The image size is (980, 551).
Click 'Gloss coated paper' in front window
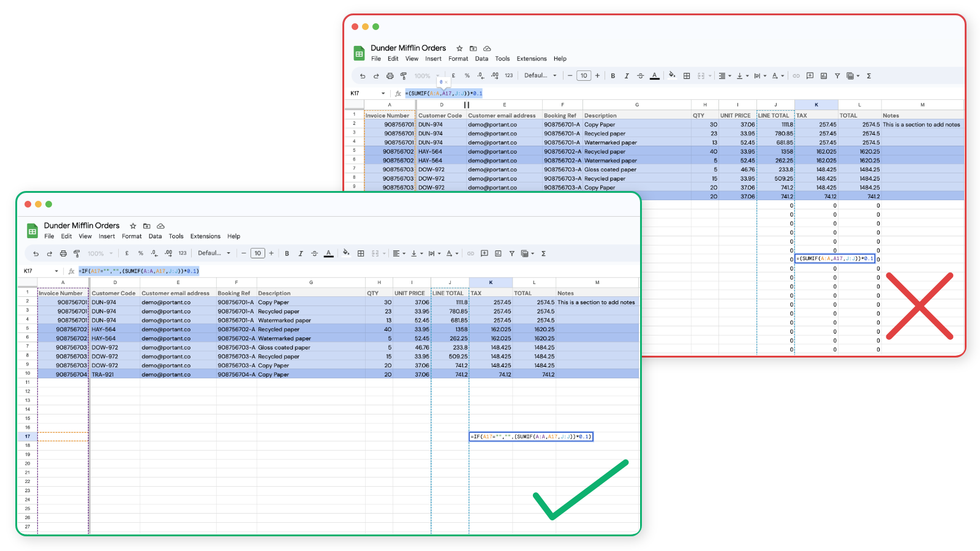[x=284, y=348]
